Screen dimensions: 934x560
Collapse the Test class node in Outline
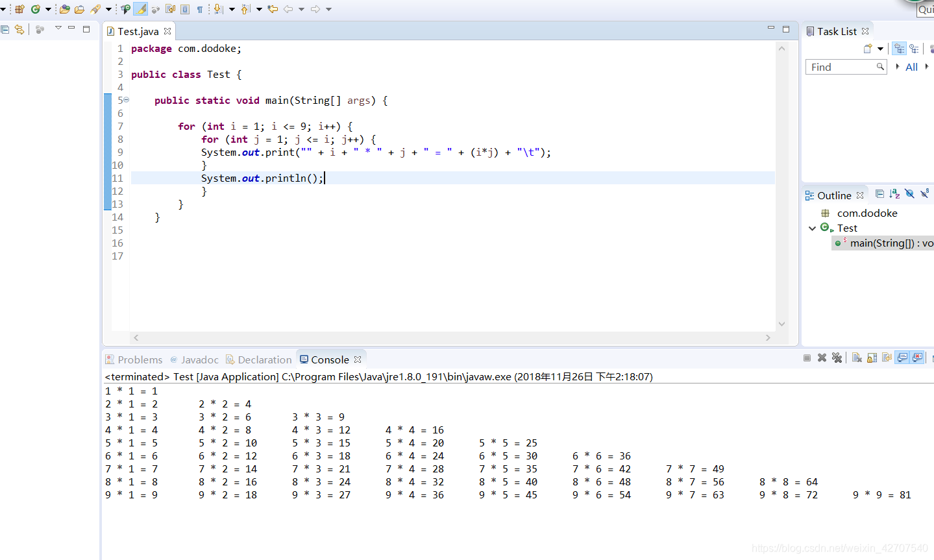pyautogui.click(x=812, y=228)
